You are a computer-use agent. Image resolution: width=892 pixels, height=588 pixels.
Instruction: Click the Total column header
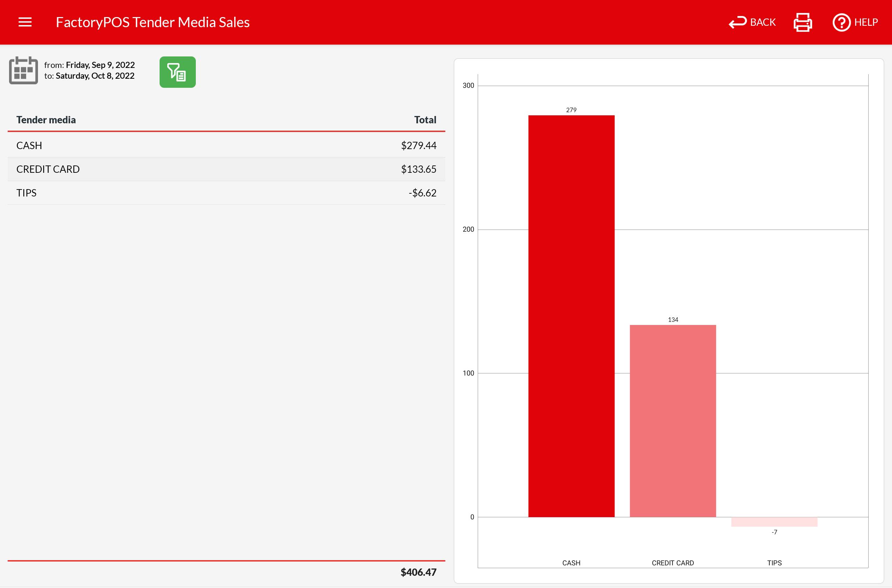pyautogui.click(x=425, y=120)
